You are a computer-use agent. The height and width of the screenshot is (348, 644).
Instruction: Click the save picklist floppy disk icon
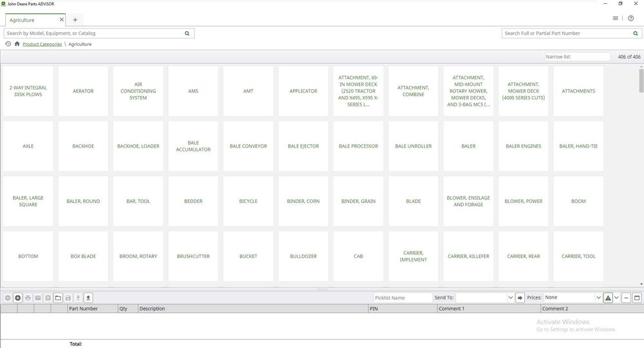tap(68, 298)
